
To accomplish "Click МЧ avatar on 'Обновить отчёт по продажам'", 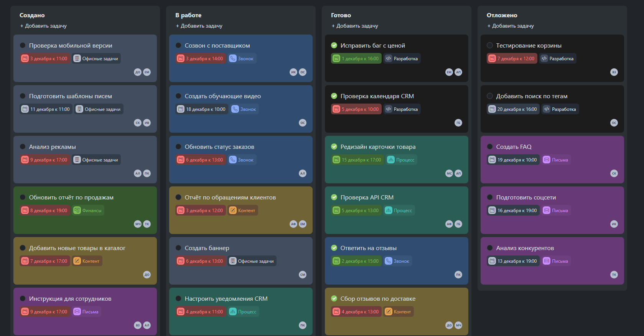I will tap(138, 224).
